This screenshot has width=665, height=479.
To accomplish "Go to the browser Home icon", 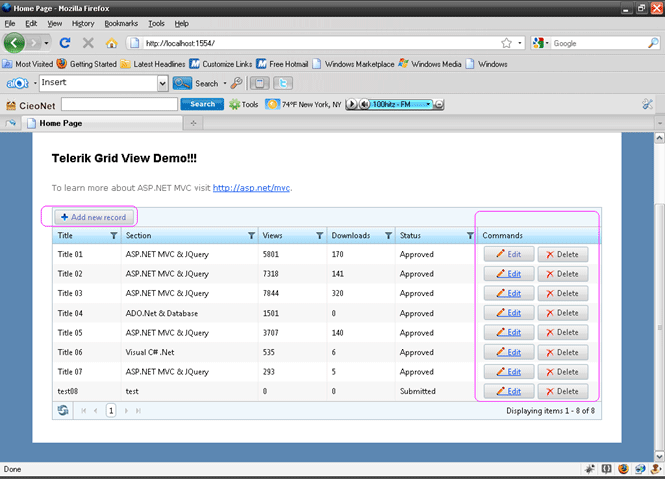I will pos(111,44).
